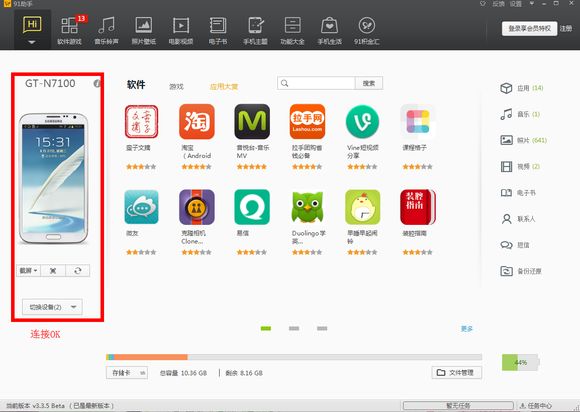Click the storage usage bar
Image resolution: width=580 pixels, height=412 pixels.
[x=294, y=357]
